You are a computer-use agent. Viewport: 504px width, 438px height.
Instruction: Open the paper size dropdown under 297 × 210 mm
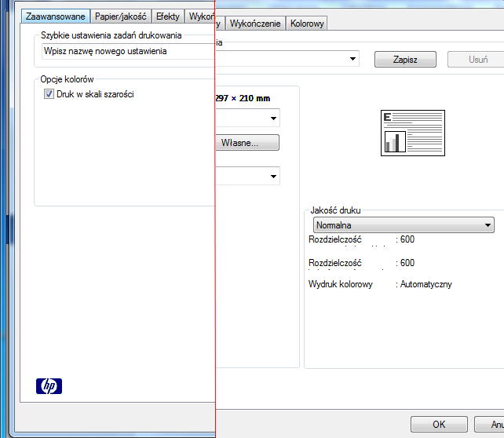click(248, 118)
